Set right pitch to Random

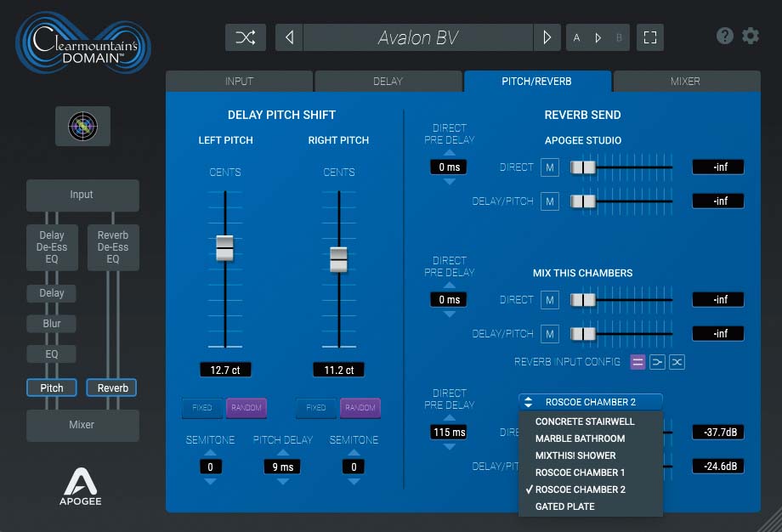tap(360, 408)
